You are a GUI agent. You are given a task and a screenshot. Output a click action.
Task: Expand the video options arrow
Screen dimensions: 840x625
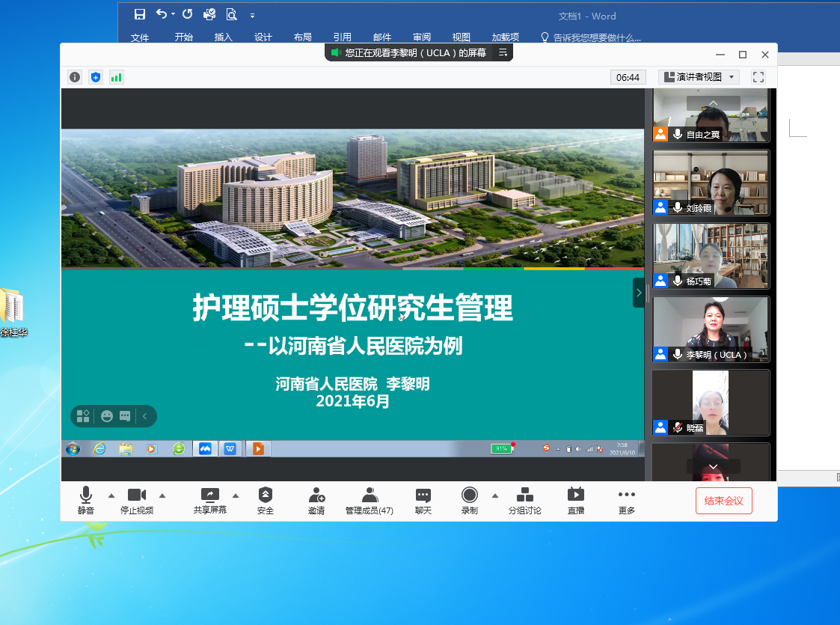[x=162, y=496]
